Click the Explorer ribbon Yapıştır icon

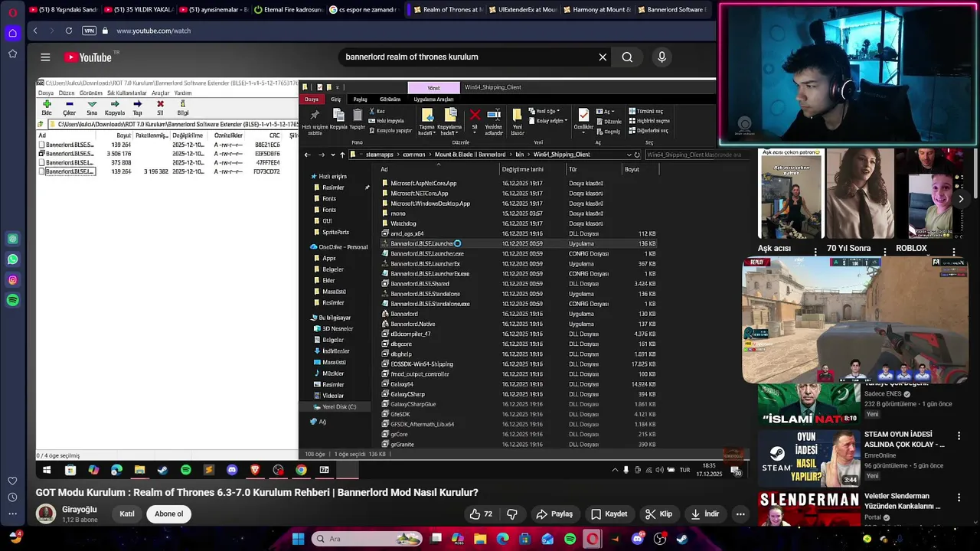coord(357,115)
